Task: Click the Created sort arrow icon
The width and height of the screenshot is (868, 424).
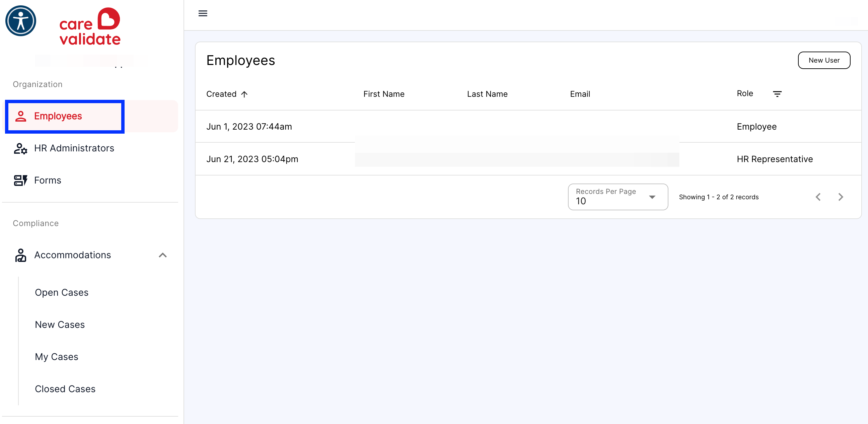Action: tap(244, 94)
